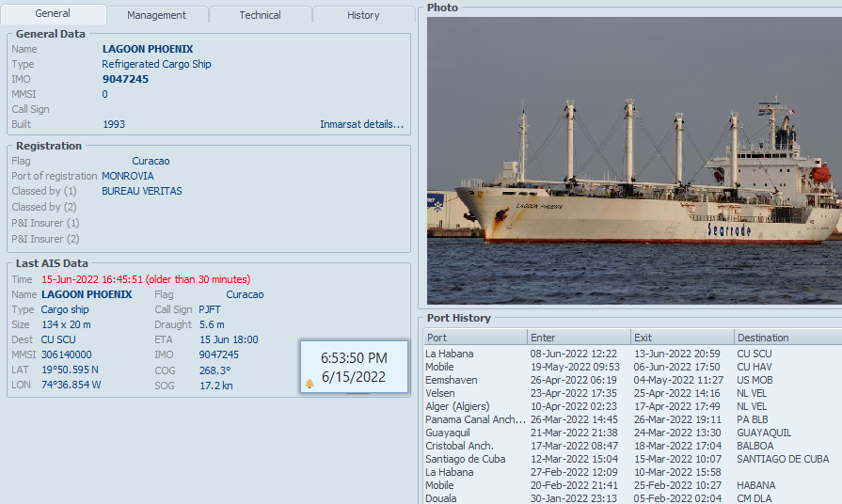This screenshot has height=504, width=842.
Task: Click destination CM DLA cell
Action: (754, 498)
